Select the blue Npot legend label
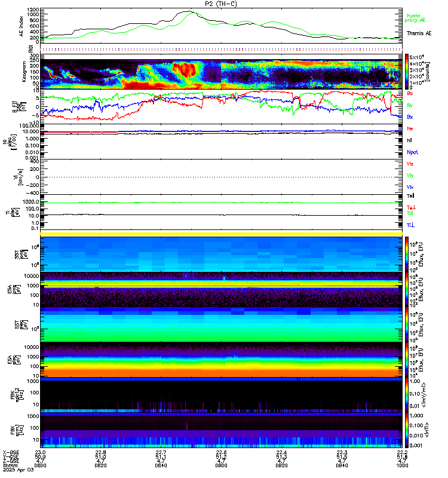The image size is (448, 478). 412,152
